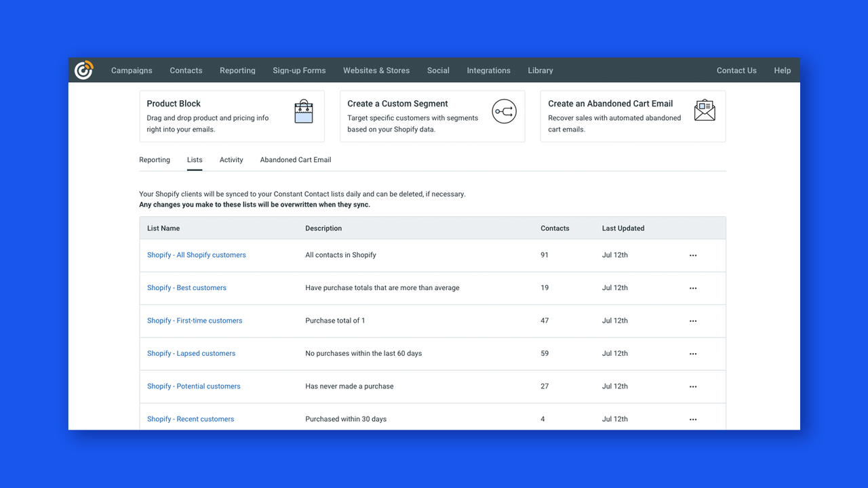Open more options for Potential customers row

[x=693, y=386]
